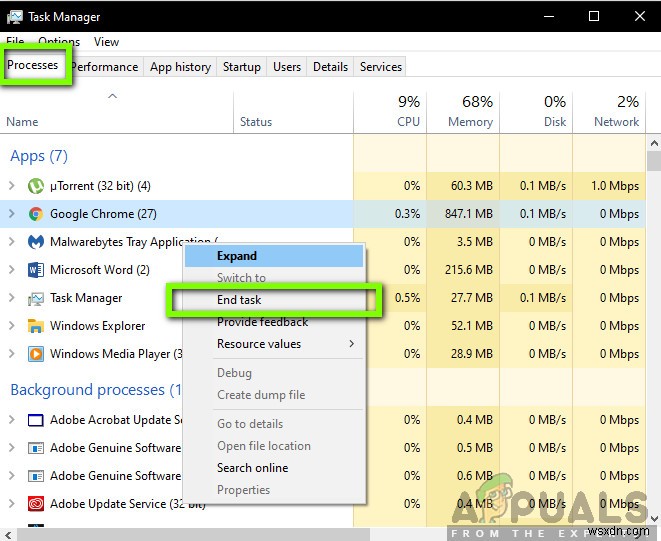The width and height of the screenshot is (661, 541).
Task: Sort by the Name column header
Action: tap(116, 112)
